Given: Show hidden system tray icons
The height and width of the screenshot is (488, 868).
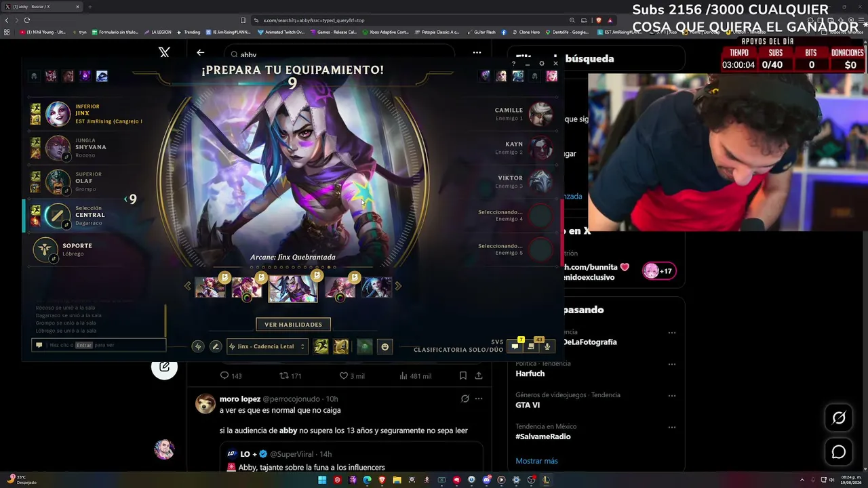Looking at the screenshot, I should coord(802,480).
